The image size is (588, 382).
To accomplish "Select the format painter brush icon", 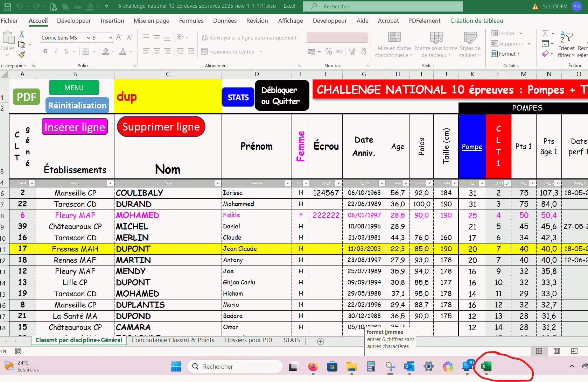I will click(22, 55).
